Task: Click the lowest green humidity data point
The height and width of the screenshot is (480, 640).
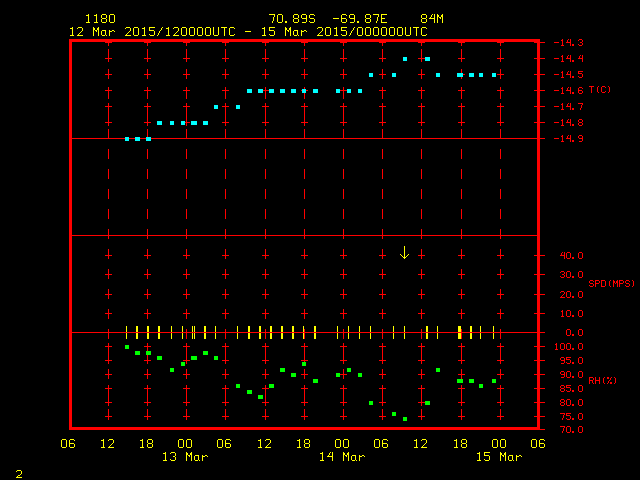Action: (405, 419)
